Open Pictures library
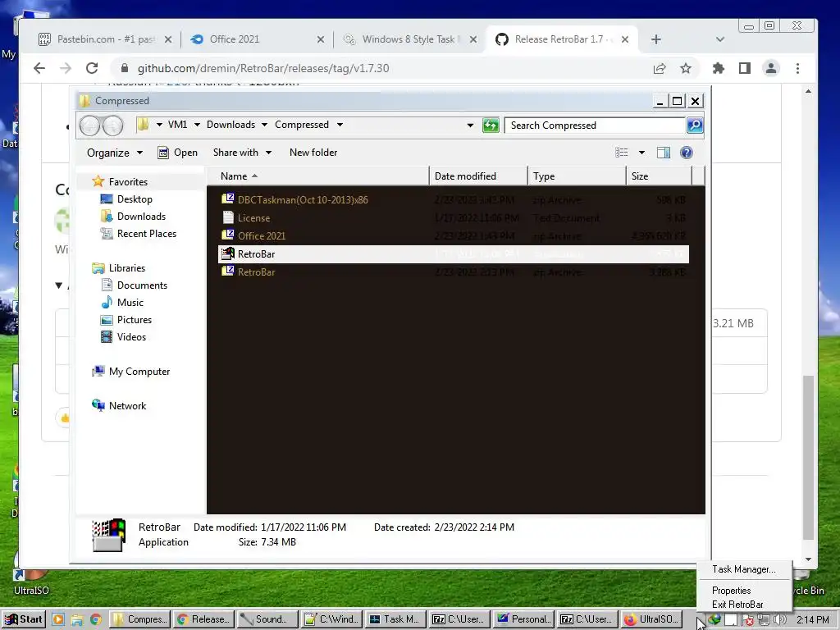The height and width of the screenshot is (630, 840). pyautogui.click(x=134, y=320)
